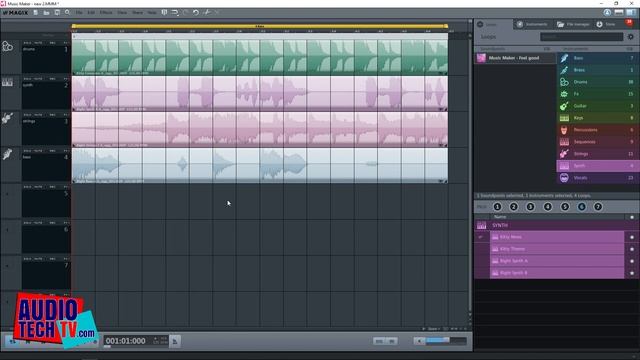Select Vocals instrument category

pos(597,178)
